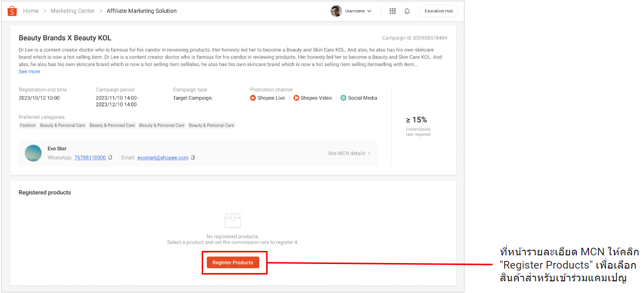Click the WhatsApp number 76788110000 link
Screen dimensions: 644x293
point(90,157)
